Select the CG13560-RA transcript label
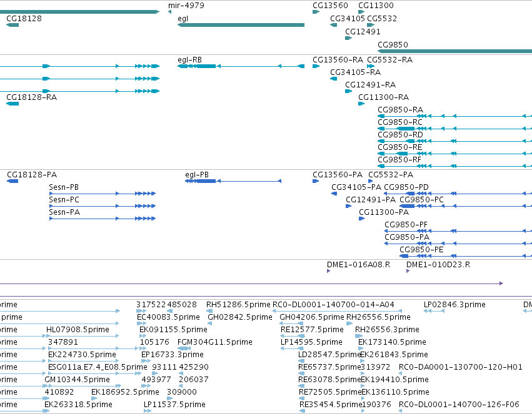Image resolution: width=532 pixels, height=414 pixels. (338, 60)
